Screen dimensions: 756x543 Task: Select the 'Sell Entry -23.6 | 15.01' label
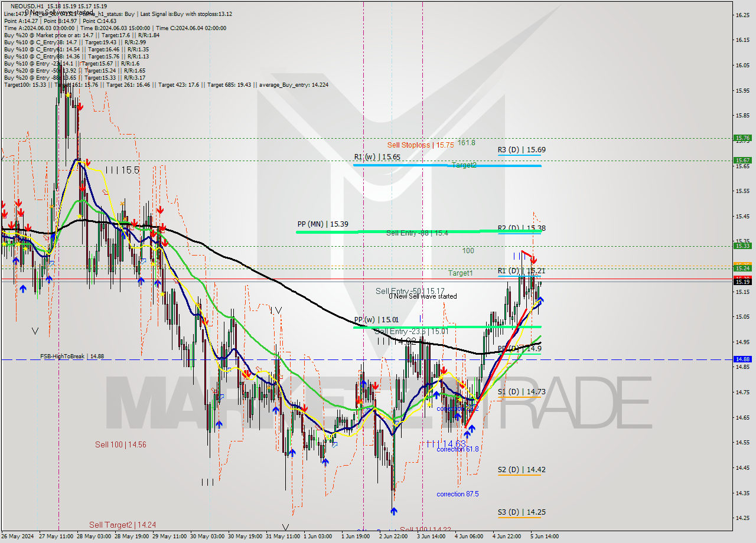click(412, 331)
